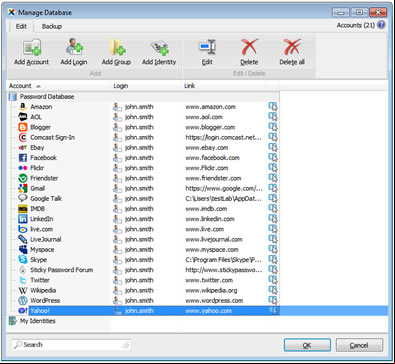This screenshot has width=395, height=364.
Task: Open the help question mark icon
Action: pos(381,25)
